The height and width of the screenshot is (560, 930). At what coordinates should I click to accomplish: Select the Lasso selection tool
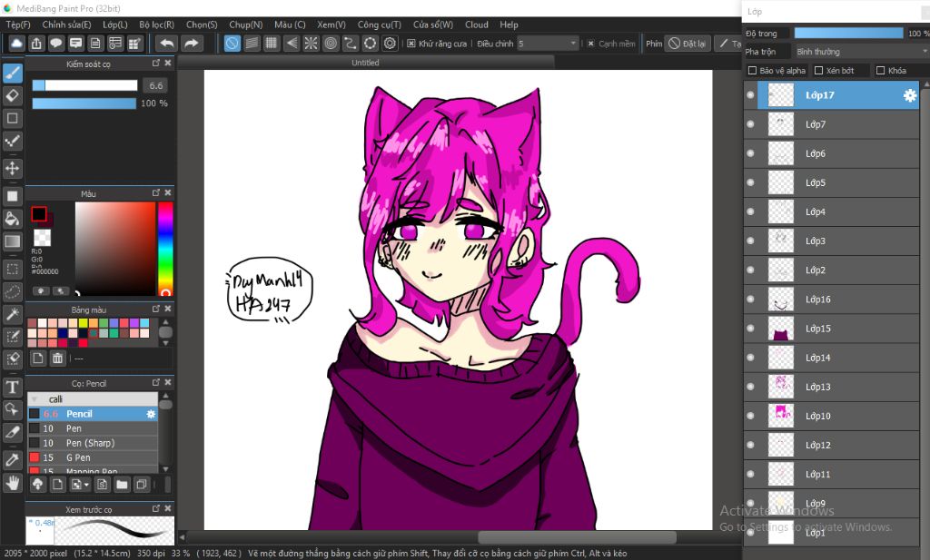13,291
